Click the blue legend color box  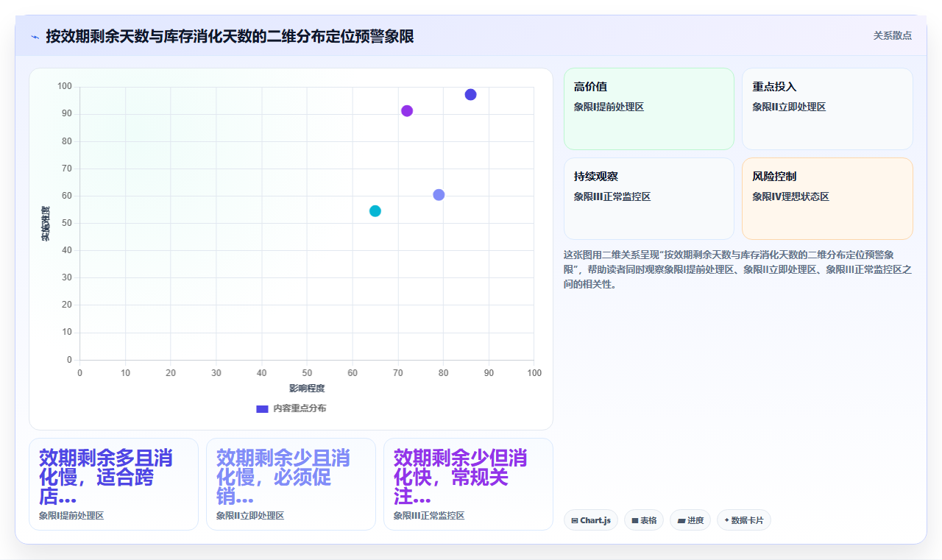(262, 408)
